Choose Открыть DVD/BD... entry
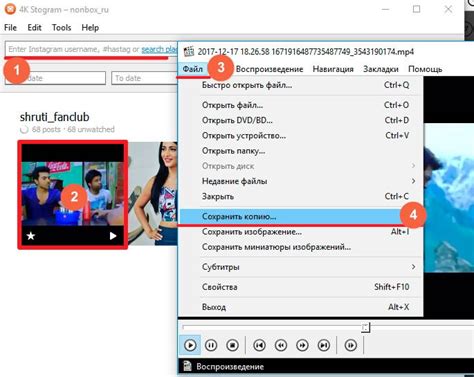Viewport: 474px width, 377px height. (301, 120)
